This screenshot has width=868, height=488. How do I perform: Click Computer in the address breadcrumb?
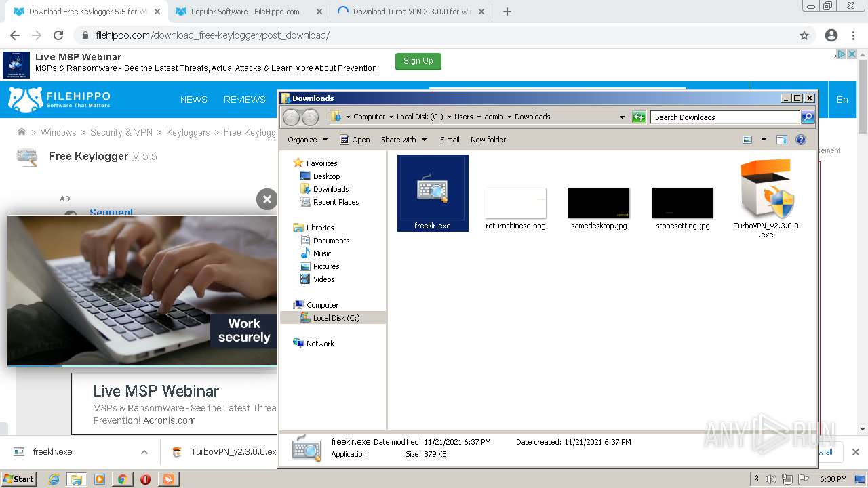tap(369, 117)
